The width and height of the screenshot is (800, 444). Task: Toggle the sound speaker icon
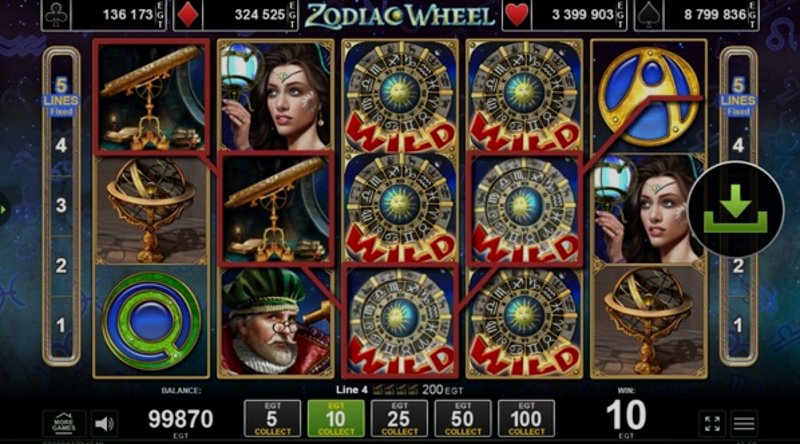pyautogui.click(x=105, y=423)
